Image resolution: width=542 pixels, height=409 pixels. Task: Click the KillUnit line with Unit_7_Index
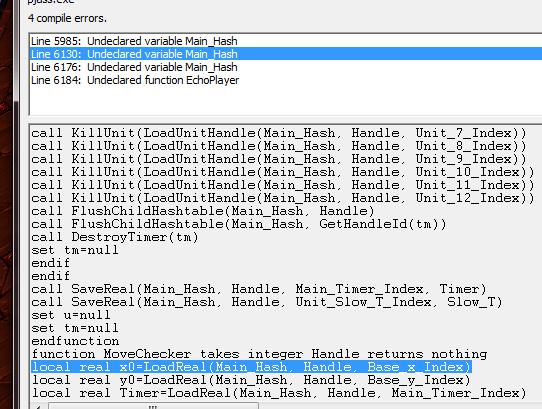[x=279, y=133]
